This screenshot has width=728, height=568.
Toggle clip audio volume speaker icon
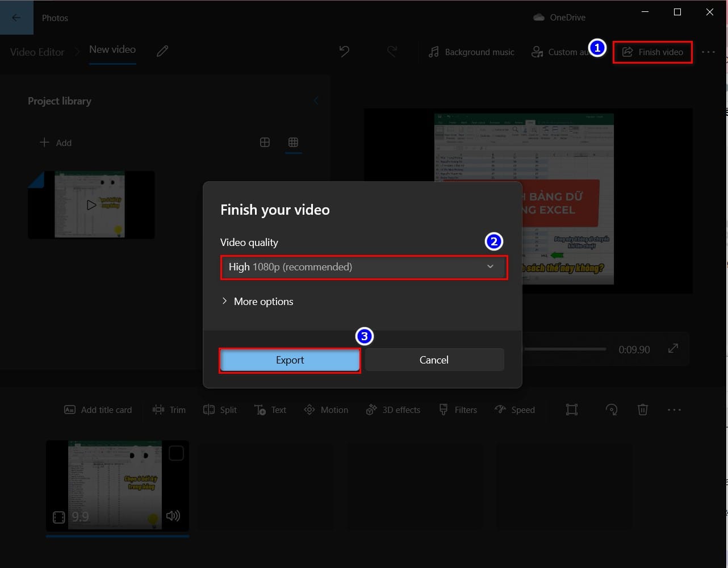(x=173, y=516)
